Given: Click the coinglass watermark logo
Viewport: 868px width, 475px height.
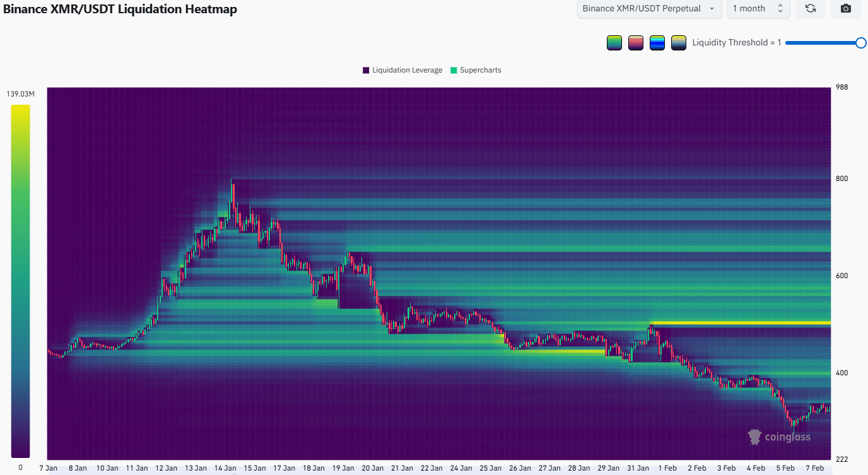Looking at the screenshot, I should coord(779,437).
